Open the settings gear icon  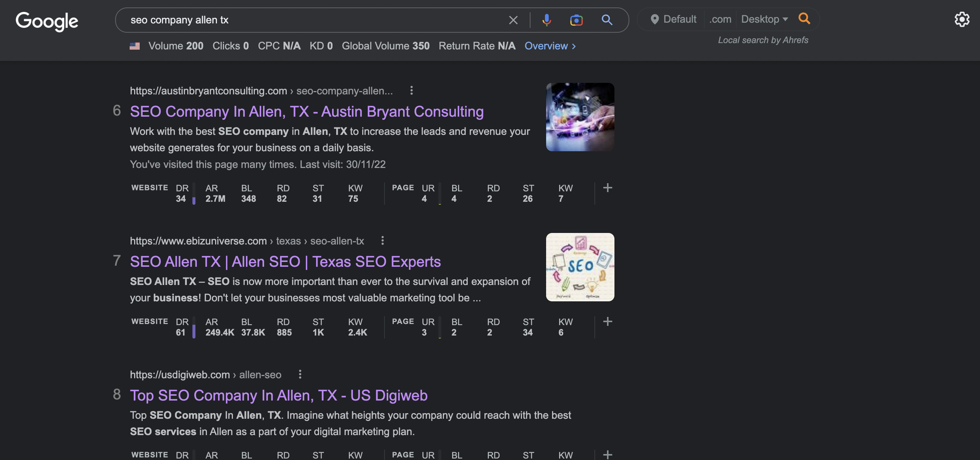(x=963, y=19)
